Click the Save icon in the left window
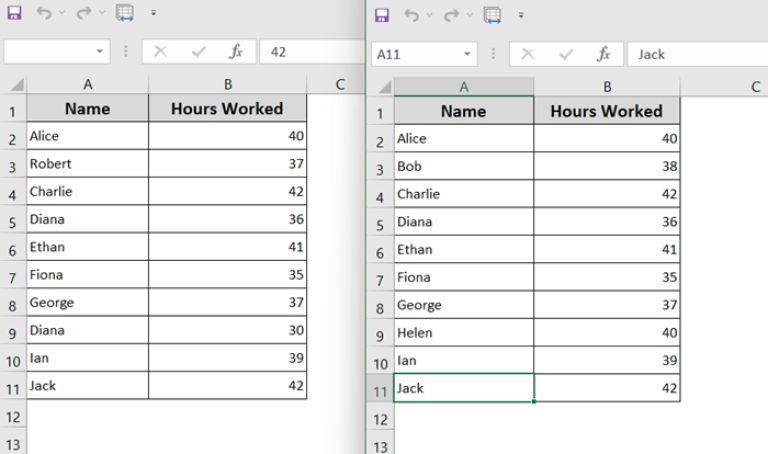 14,13
